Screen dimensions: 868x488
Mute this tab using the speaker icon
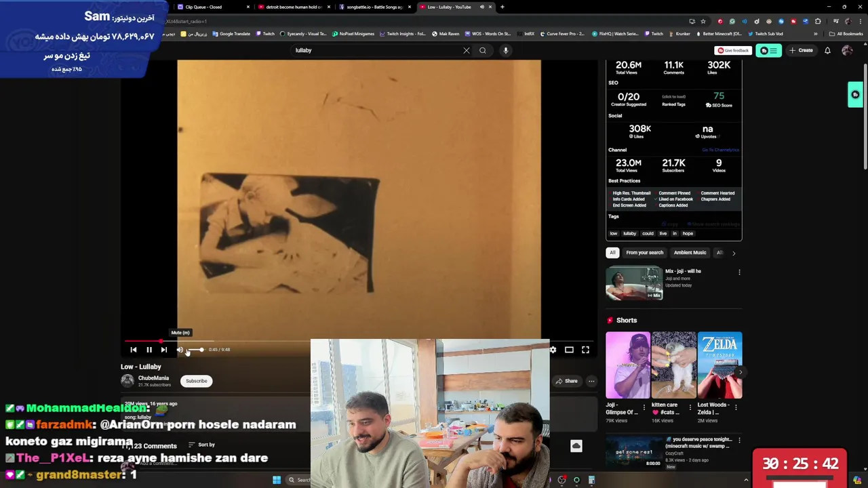[482, 7]
